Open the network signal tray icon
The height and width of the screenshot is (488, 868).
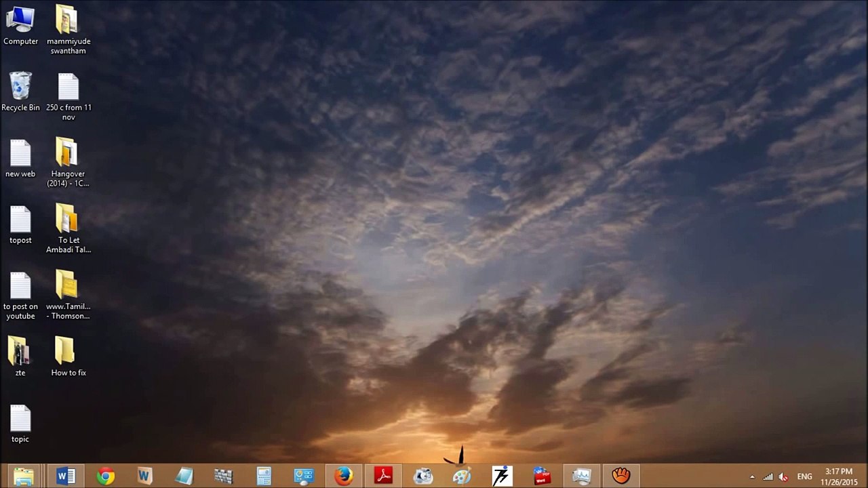click(x=768, y=476)
